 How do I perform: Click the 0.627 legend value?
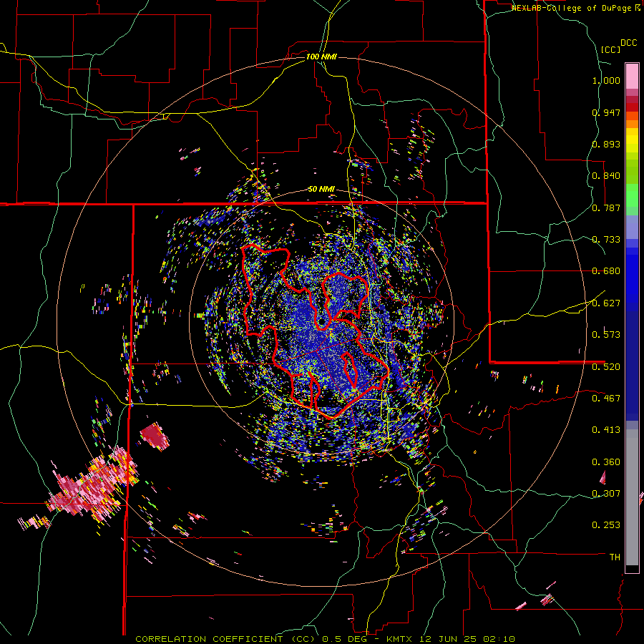[x=606, y=303]
